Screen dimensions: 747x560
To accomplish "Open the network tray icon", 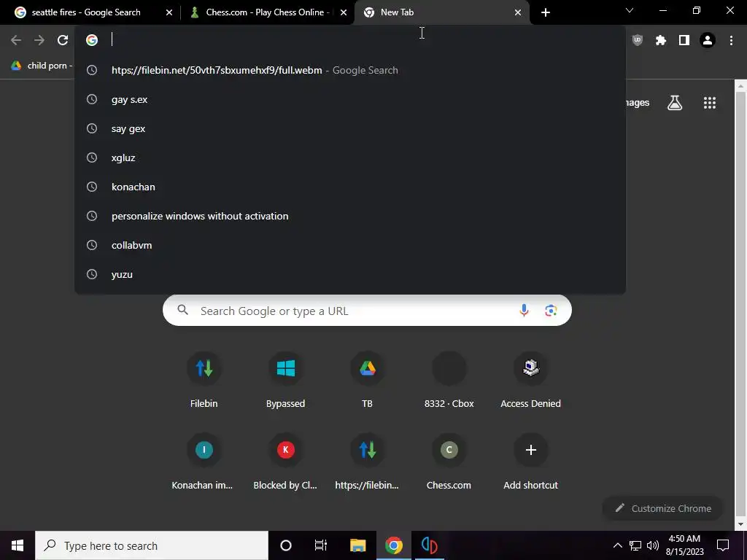I will coord(635,545).
